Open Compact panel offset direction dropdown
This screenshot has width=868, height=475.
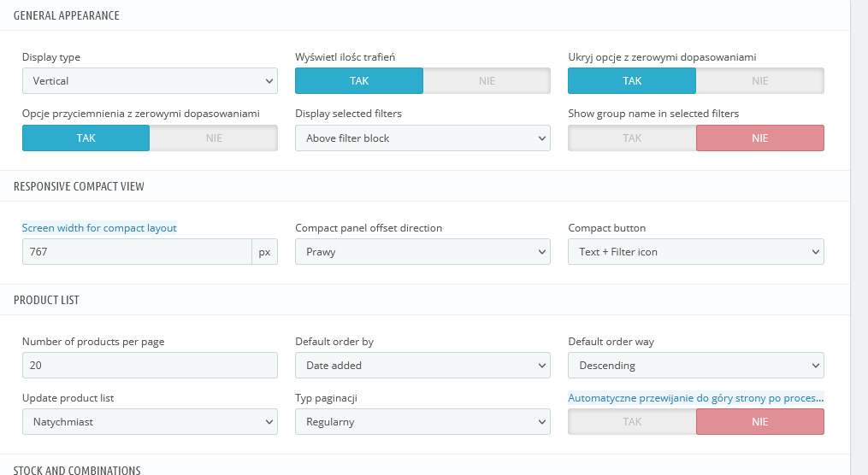tap(422, 252)
